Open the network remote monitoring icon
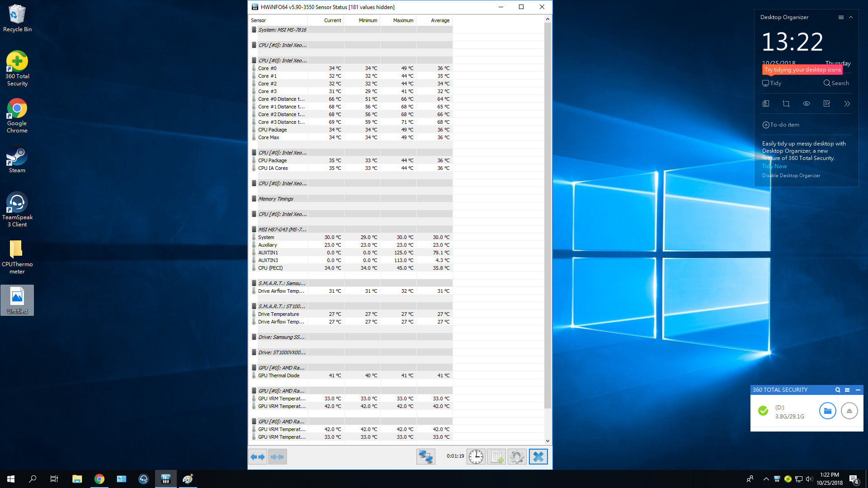 [x=425, y=457]
